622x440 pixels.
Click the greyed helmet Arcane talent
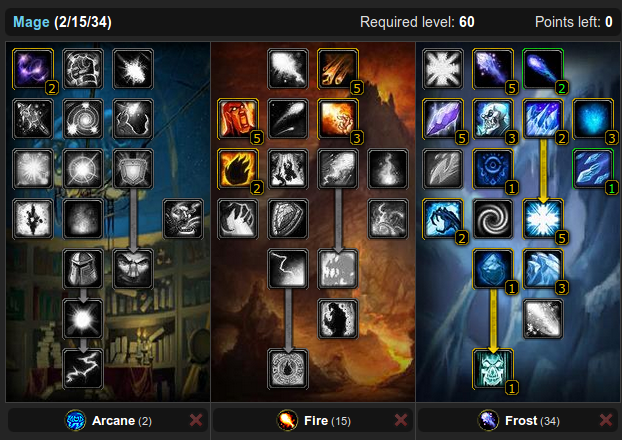[x=83, y=269]
